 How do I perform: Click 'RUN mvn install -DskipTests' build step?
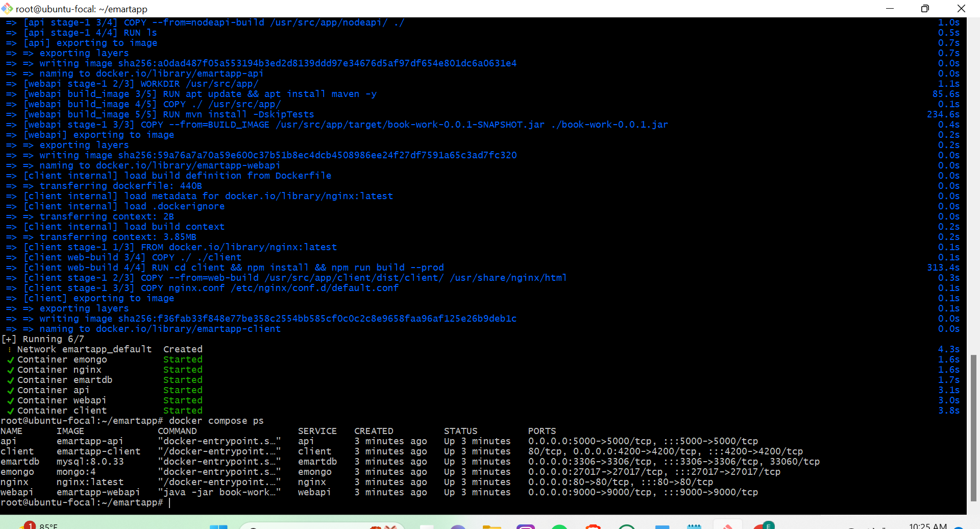point(238,114)
